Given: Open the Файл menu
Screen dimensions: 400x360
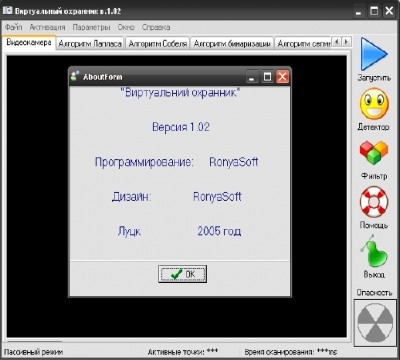Looking at the screenshot, I should 14,27.
